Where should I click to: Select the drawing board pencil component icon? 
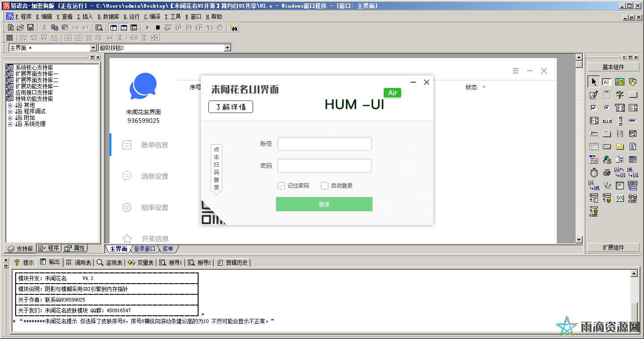(x=594, y=95)
